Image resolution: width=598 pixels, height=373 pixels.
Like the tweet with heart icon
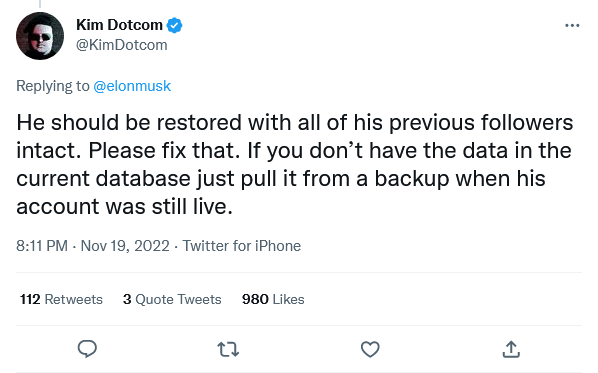pos(370,349)
